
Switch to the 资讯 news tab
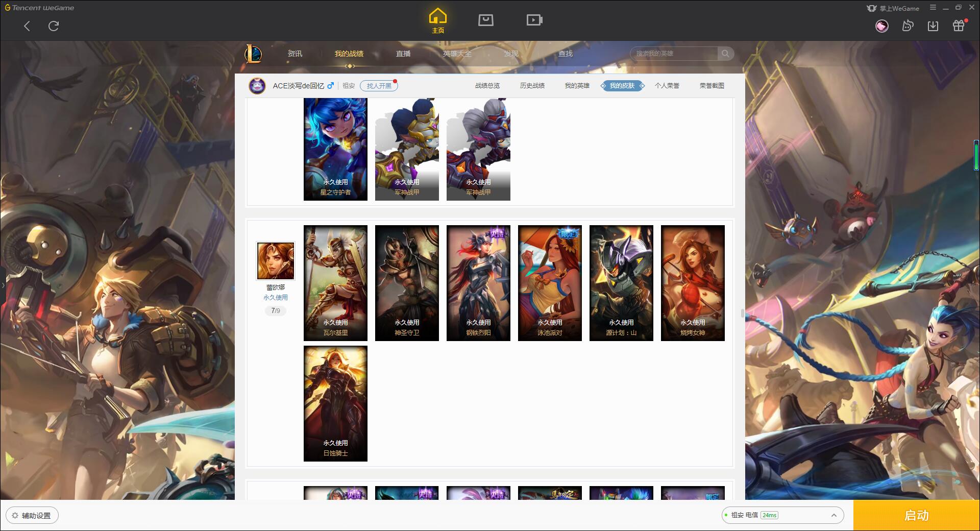click(295, 54)
